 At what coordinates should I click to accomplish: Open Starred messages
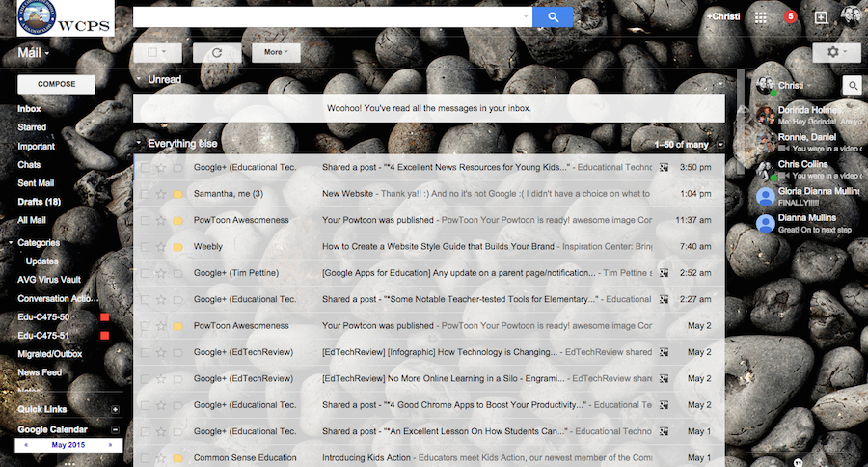pyautogui.click(x=32, y=127)
